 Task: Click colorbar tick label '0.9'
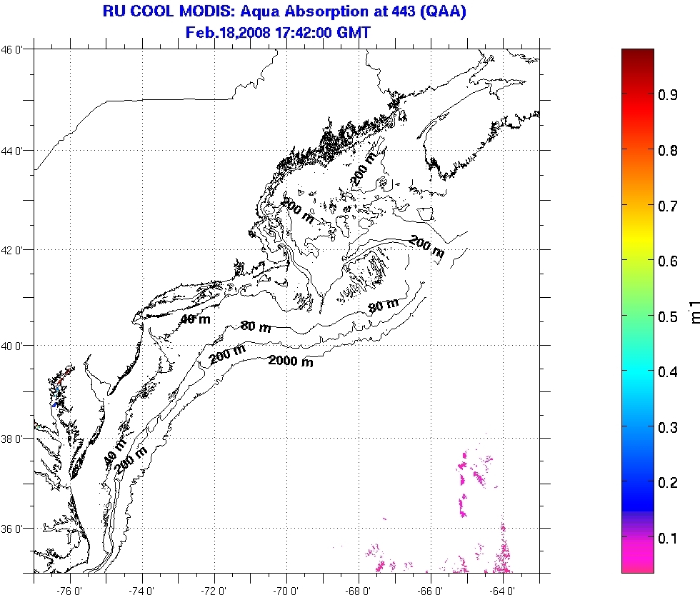click(x=667, y=95)
